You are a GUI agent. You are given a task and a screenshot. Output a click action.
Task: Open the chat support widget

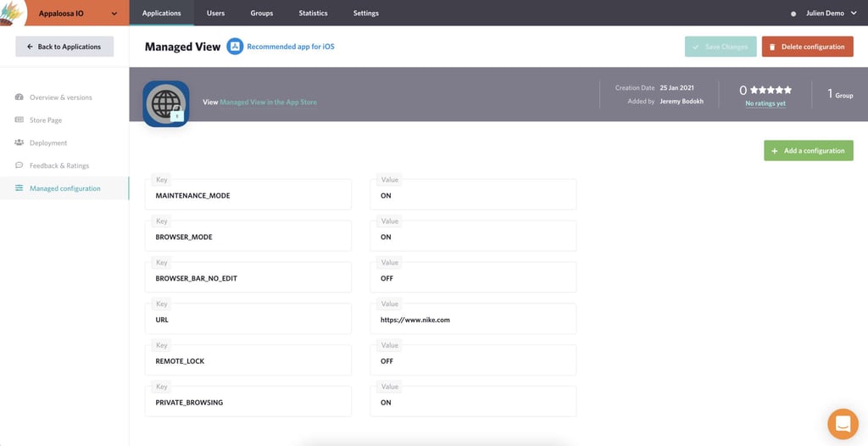(x=842, y=423)
